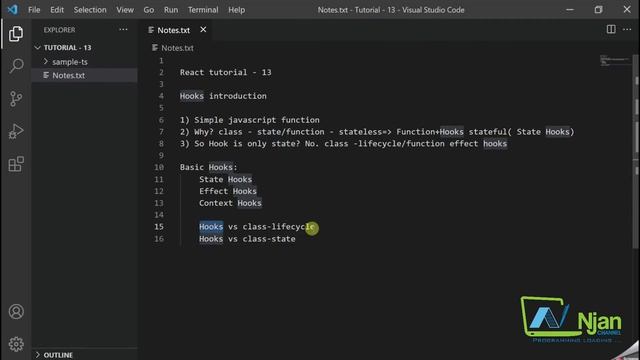640x360 pixels.
Task: Click the line starting '2) Why? class'
Action: click(377, 132)
